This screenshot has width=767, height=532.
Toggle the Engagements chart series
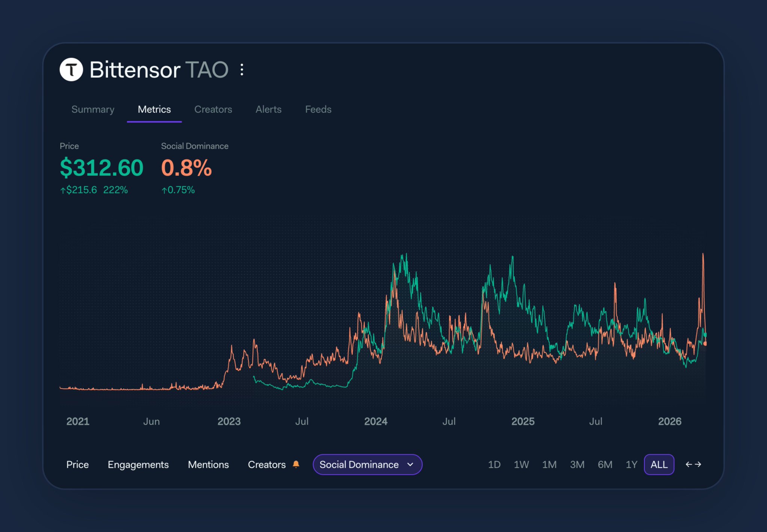[138, 464]
